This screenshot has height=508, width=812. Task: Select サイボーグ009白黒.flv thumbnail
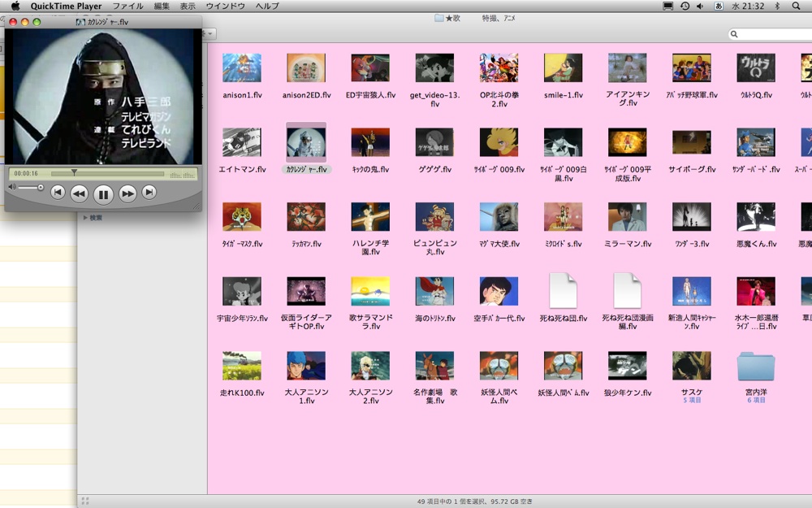click(563, 142)
